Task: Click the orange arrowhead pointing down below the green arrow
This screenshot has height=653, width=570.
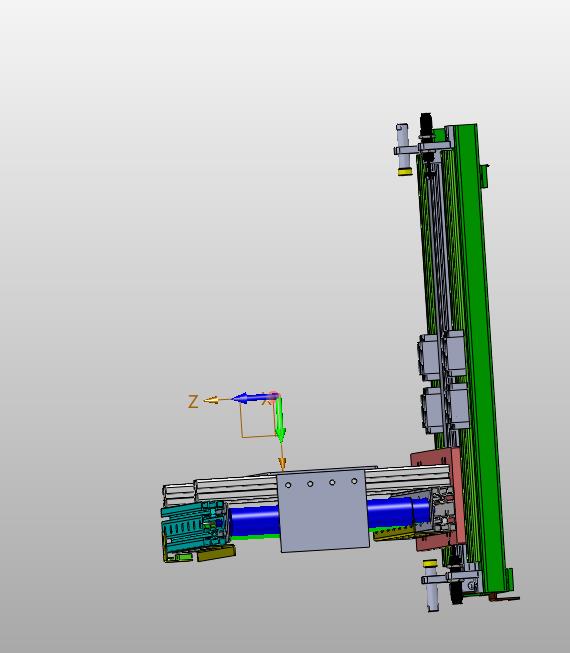Action: tap(282, 462)
